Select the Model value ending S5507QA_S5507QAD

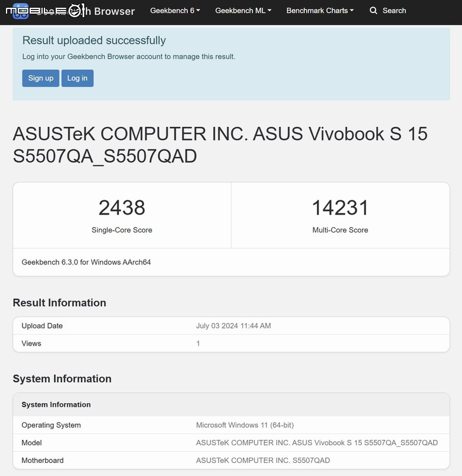317,443
